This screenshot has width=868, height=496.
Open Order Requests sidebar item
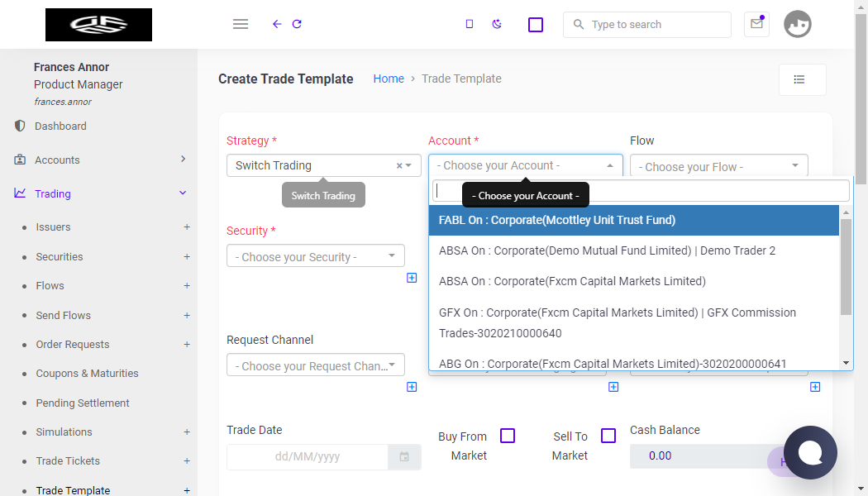point(73,345)
